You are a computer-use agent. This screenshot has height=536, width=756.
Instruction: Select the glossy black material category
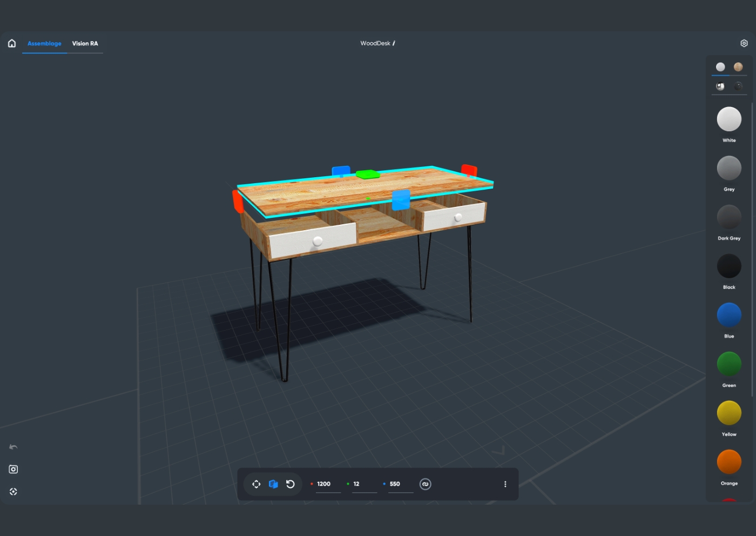[738, 86]
